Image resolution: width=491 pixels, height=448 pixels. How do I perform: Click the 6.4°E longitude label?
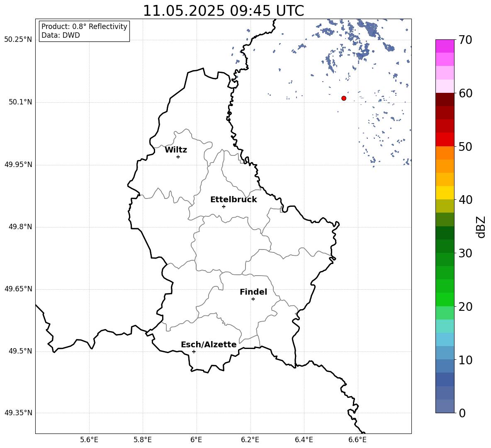304,440
